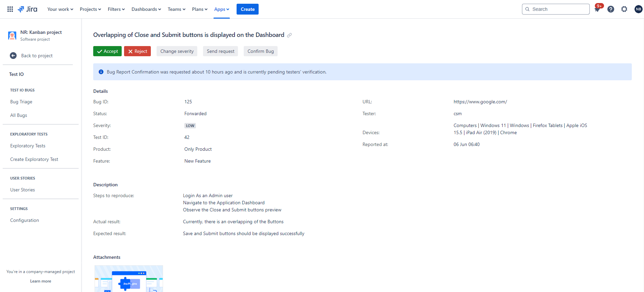Expand the Your work menu

[x=60, y=9]
